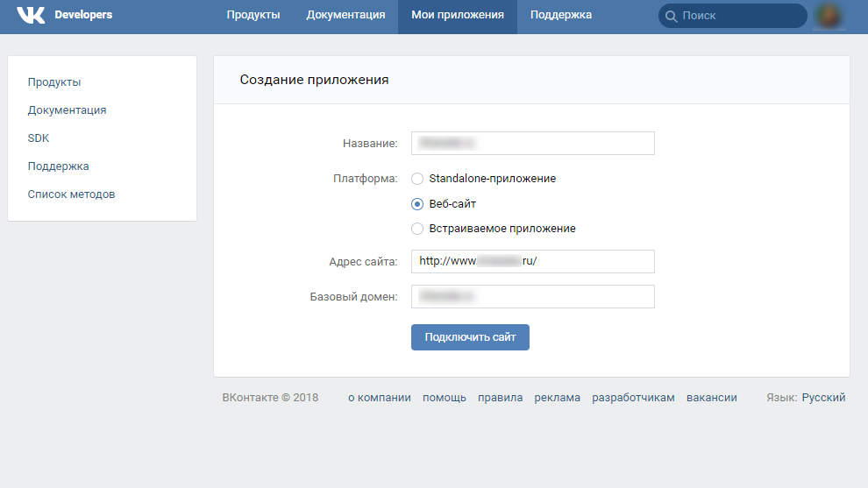Click the search magnifier icon
Screen dimensions: 868x488
coord(672,16)
